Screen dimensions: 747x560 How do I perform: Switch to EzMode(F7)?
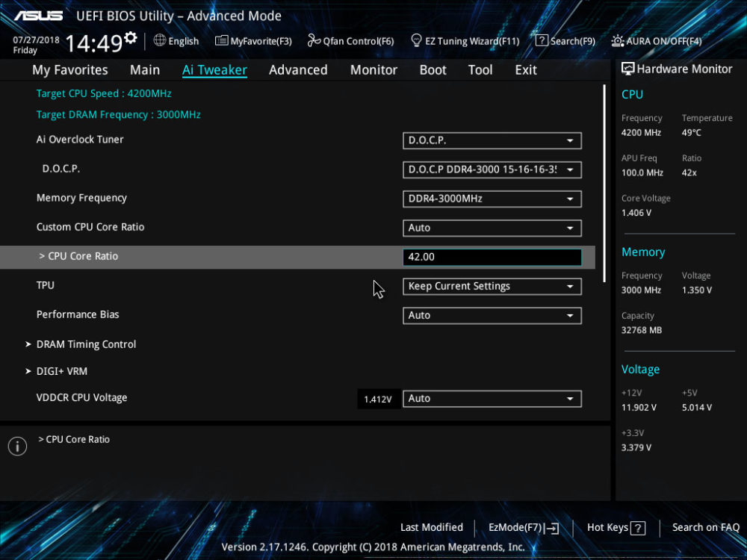[524, 528]
